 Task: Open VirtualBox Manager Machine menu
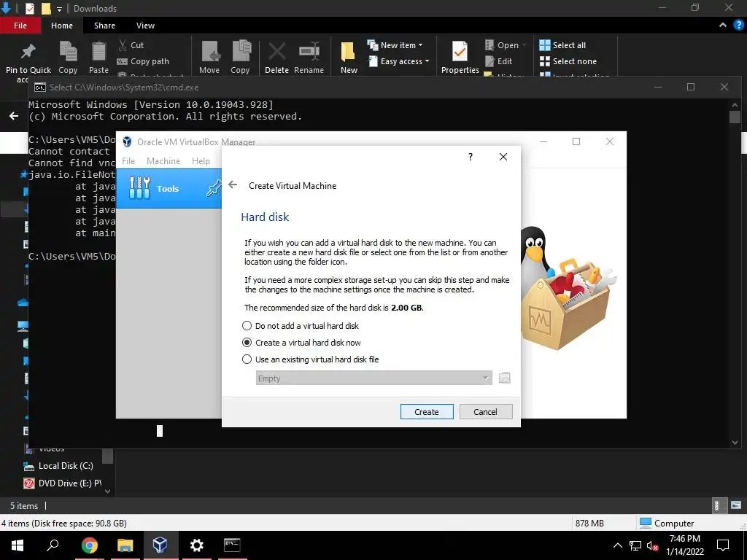tap(163, 161)
